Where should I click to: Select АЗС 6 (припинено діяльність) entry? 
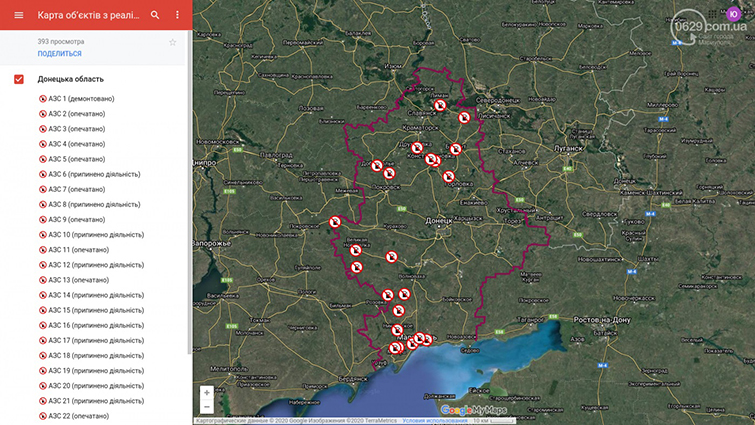(x=94, y=174)
